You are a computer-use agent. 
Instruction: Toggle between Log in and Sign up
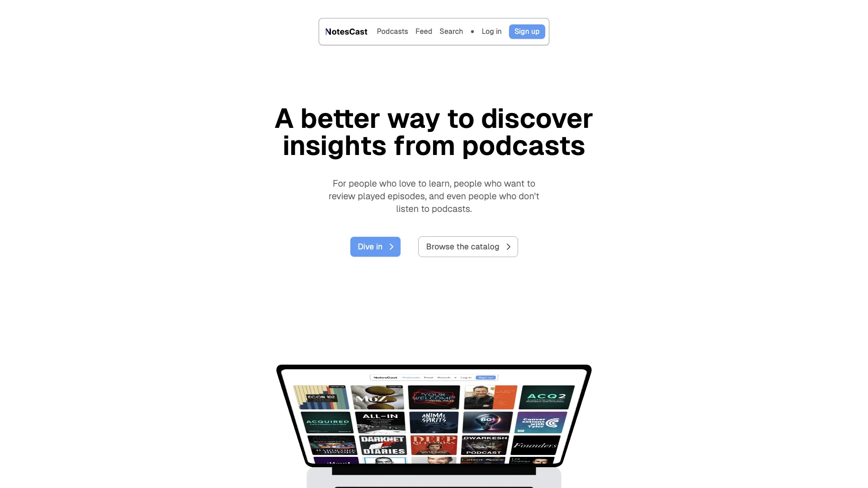pyautogui.click(x=491, y=31)
